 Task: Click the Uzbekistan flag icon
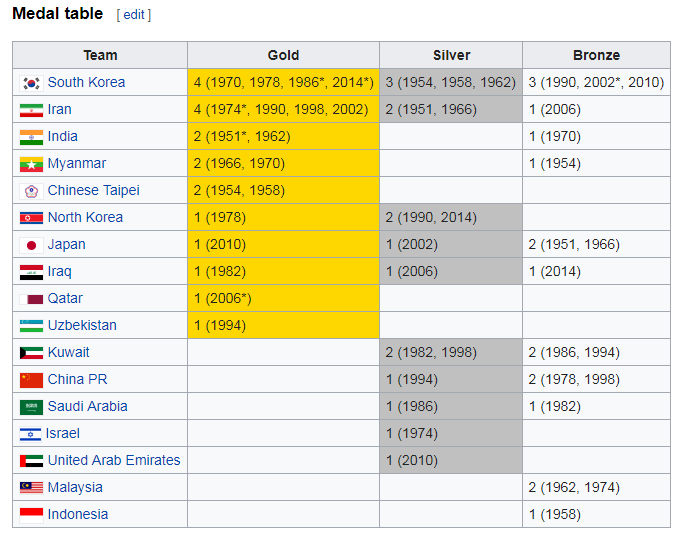click(x=32, y=326)
